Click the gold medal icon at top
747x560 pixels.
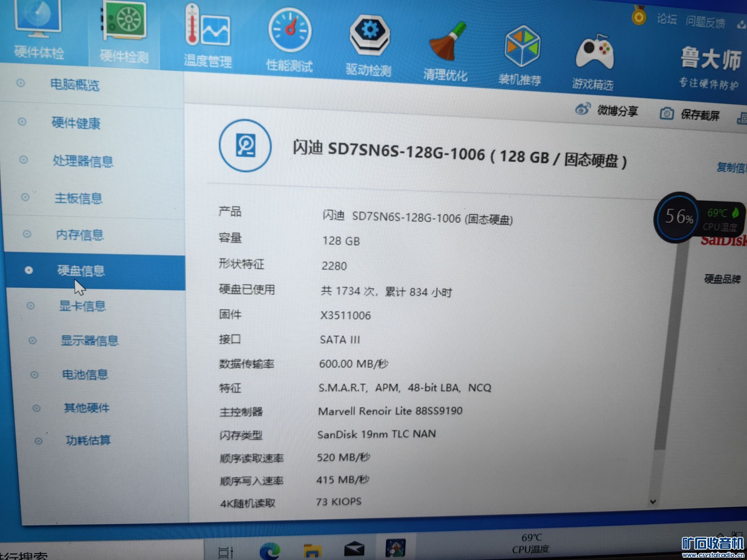pyautogui.click(x=638, y=16)
